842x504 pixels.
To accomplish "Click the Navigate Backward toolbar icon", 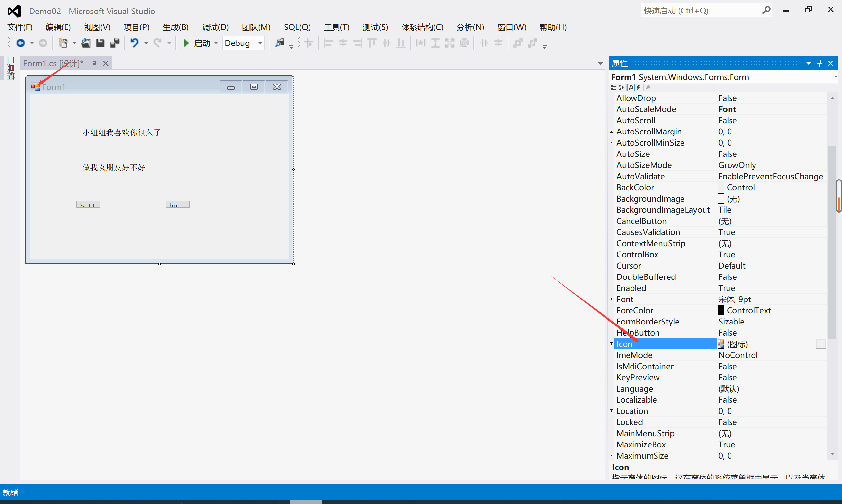I will point(21,43).
